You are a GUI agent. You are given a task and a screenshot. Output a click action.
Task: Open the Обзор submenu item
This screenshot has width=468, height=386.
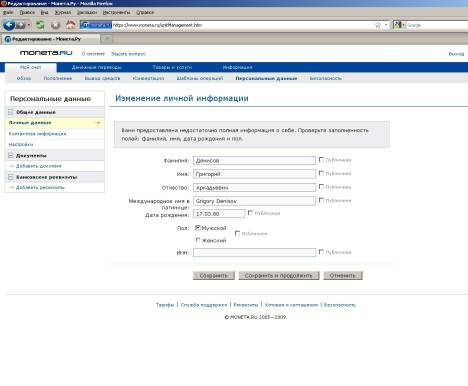point(24,78)
